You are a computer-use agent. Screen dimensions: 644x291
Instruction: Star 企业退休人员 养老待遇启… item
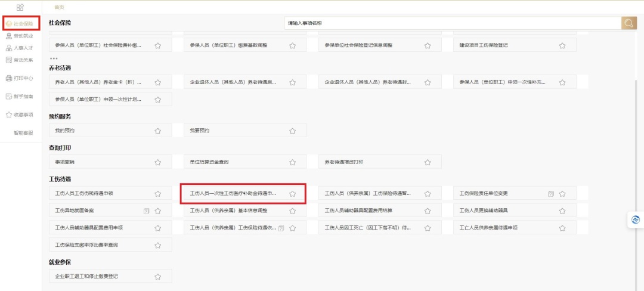(292, 82)
